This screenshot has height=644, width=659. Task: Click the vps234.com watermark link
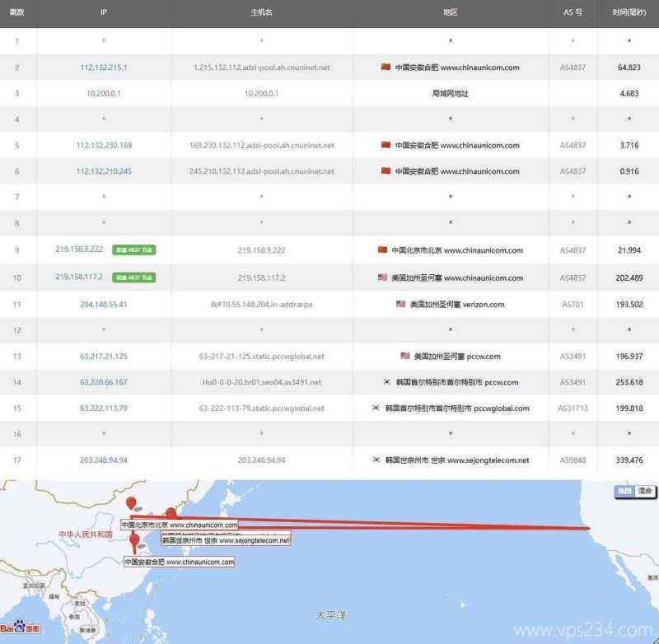(581, 628)
